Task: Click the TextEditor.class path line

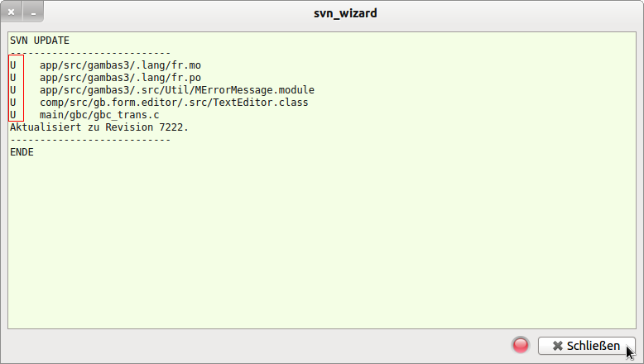Action: point(174,102)
